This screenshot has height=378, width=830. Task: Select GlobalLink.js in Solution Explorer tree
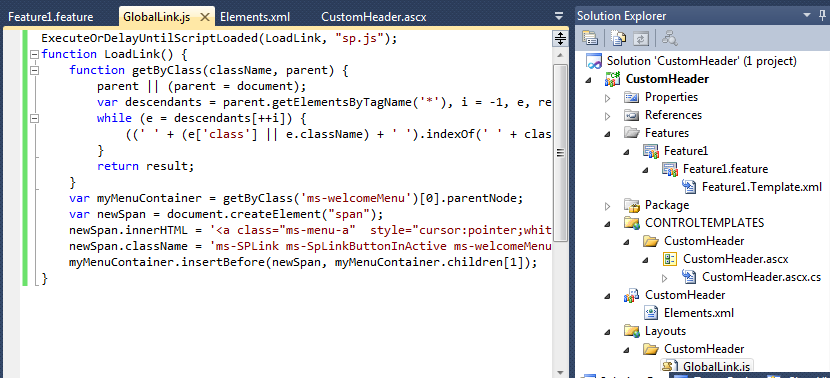(x=717, y=366)
